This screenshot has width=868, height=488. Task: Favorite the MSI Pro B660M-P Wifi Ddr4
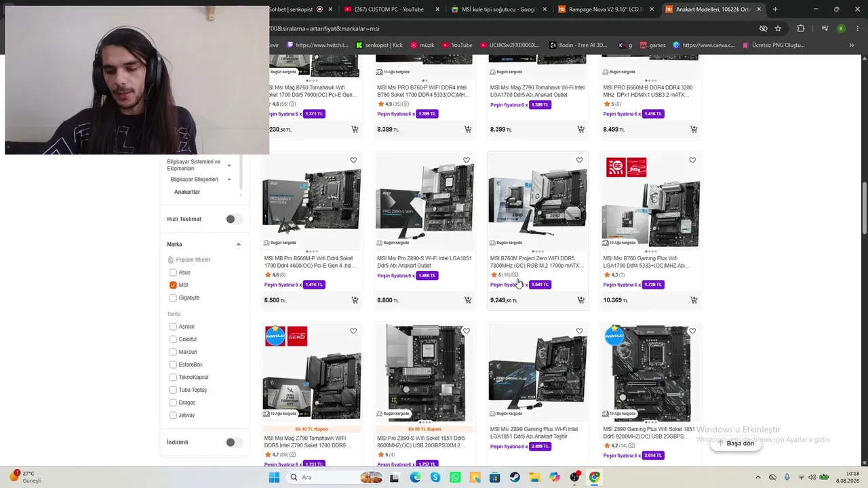tap(353, 161)
